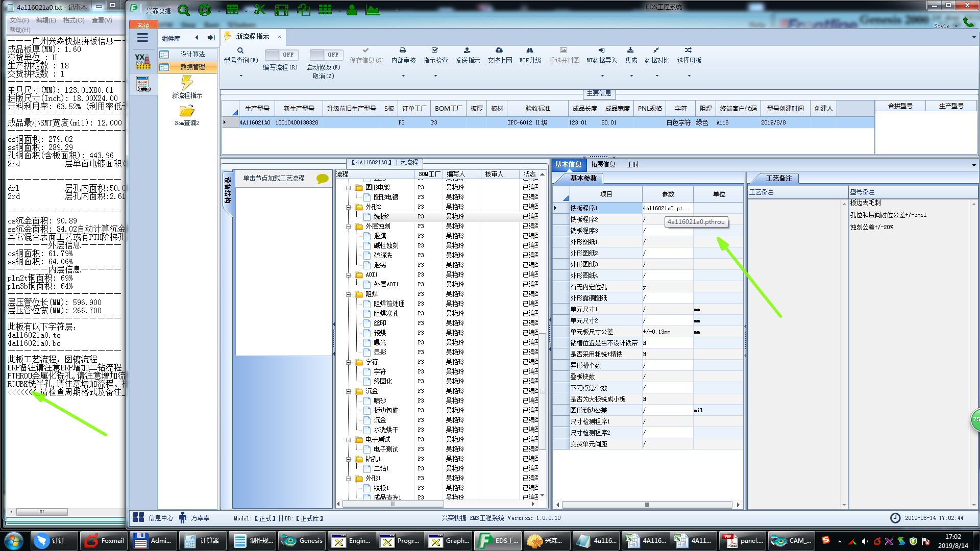Select 数据管理 in component library
Screen dimensions: 980x551
[192, 67]
